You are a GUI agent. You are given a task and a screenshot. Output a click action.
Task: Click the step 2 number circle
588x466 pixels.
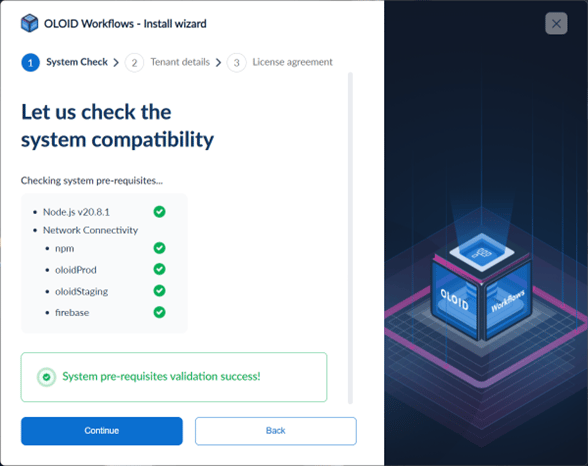134,63
